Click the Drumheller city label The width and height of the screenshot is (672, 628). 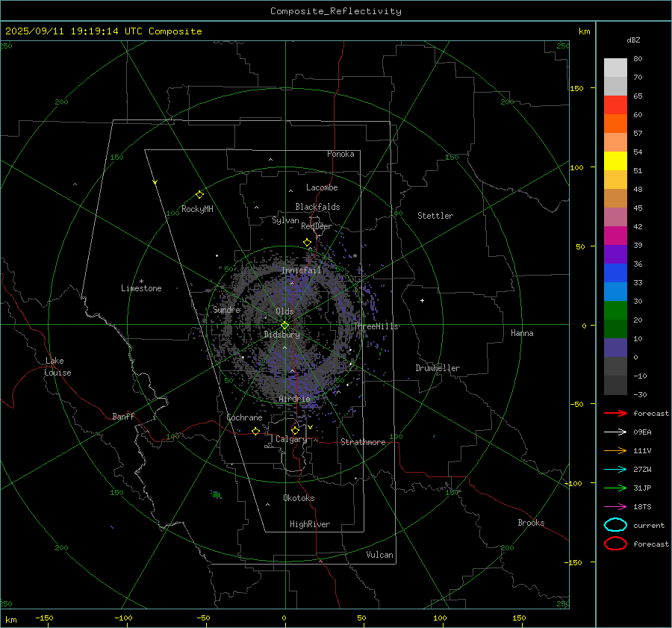438,368
